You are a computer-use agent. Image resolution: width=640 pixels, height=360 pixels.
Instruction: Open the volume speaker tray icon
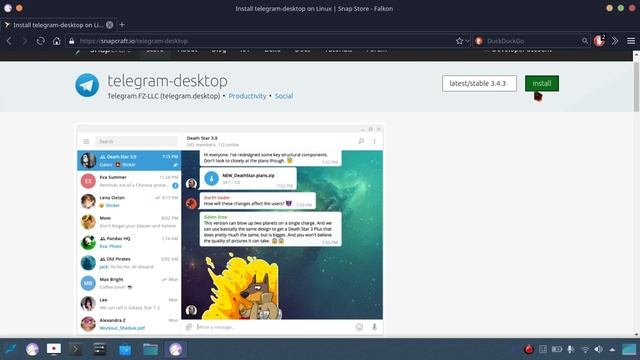598,349
